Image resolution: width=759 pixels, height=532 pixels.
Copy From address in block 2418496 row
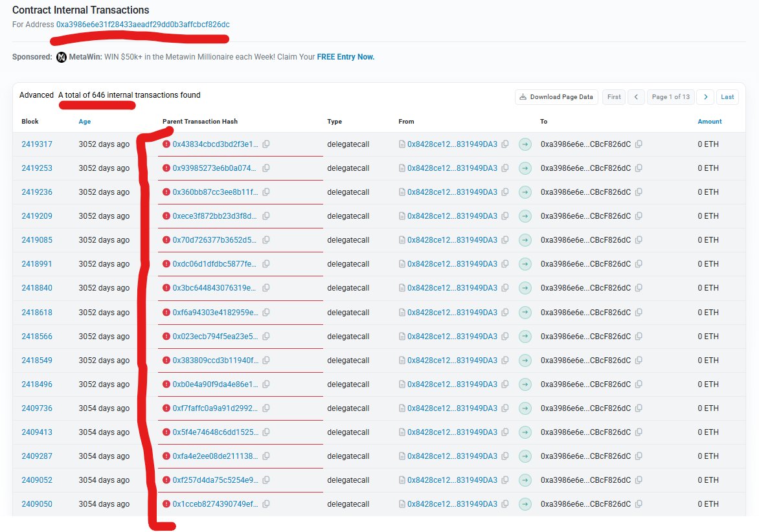pos(505,384)
